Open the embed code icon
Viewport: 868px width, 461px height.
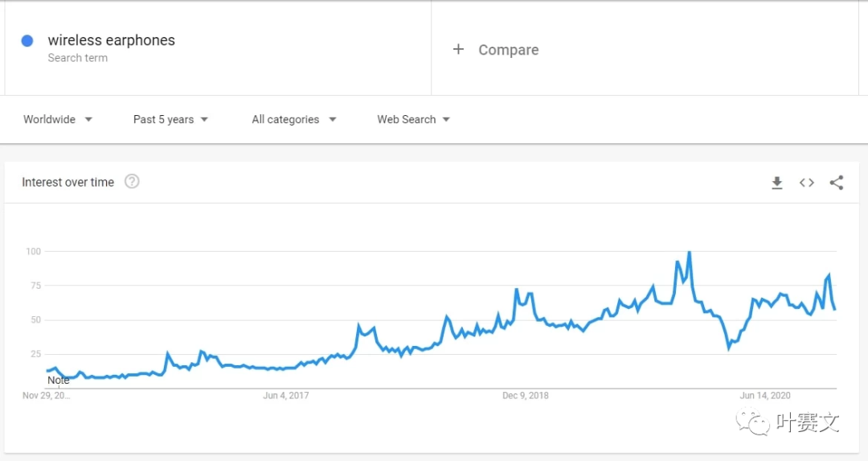(807, 183)
